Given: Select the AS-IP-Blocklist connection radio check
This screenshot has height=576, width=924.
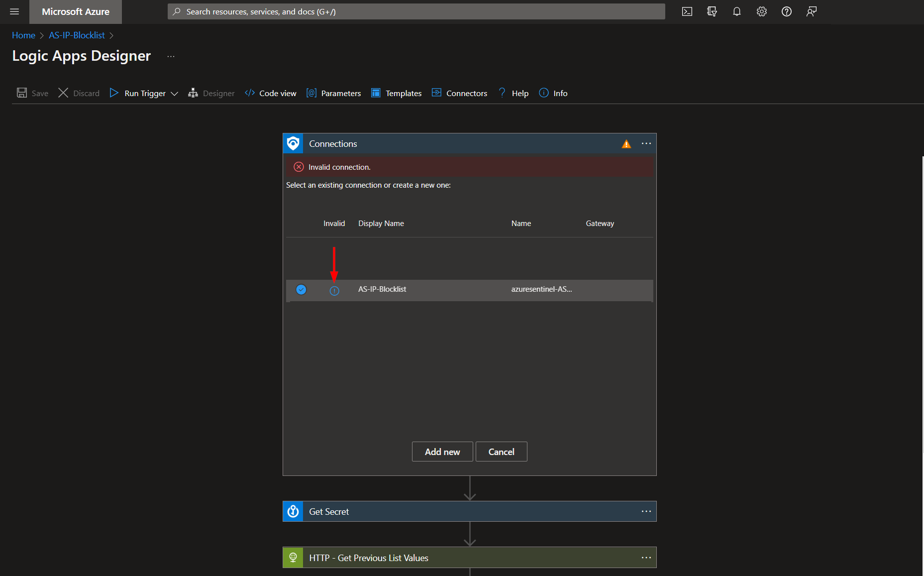Looking at the screenshot, I should [301, 289].
